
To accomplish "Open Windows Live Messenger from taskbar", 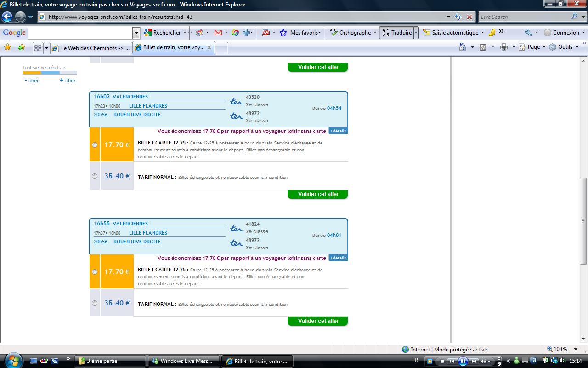I will coord(183,361).
